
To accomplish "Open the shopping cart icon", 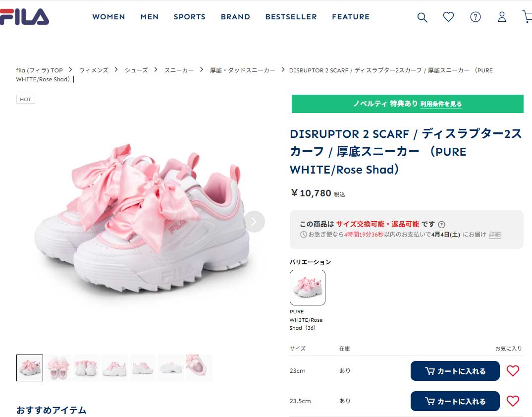I will click(527, 17).
